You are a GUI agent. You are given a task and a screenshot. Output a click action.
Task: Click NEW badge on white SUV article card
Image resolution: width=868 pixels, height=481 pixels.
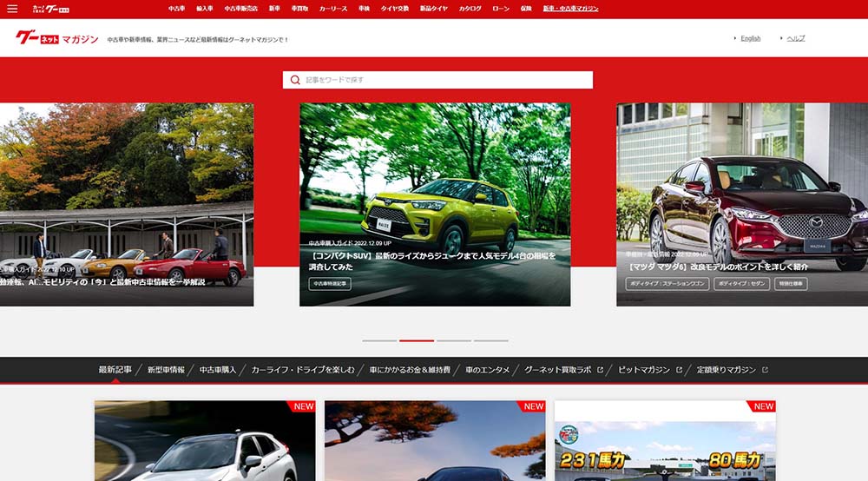tap(303, 406)
